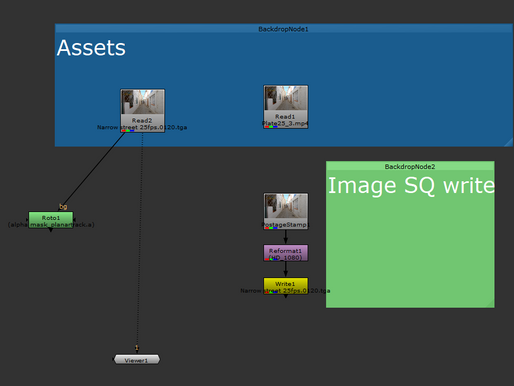
Task: Select the Read2 node
Action: (142, 110)
